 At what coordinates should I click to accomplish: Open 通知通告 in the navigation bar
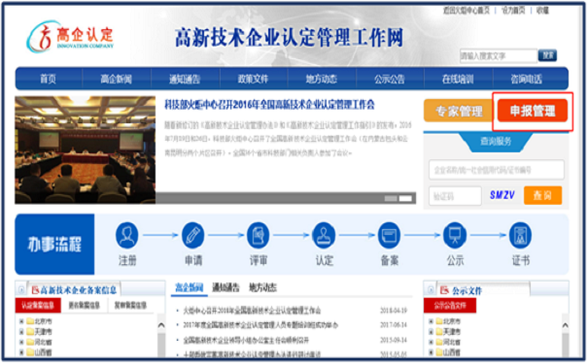tap(185, 79)
